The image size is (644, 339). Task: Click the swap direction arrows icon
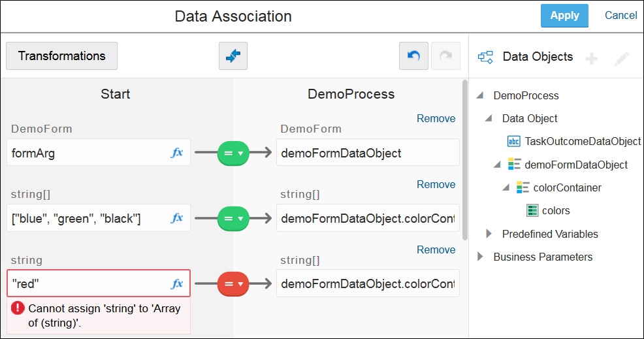(233, 56)
